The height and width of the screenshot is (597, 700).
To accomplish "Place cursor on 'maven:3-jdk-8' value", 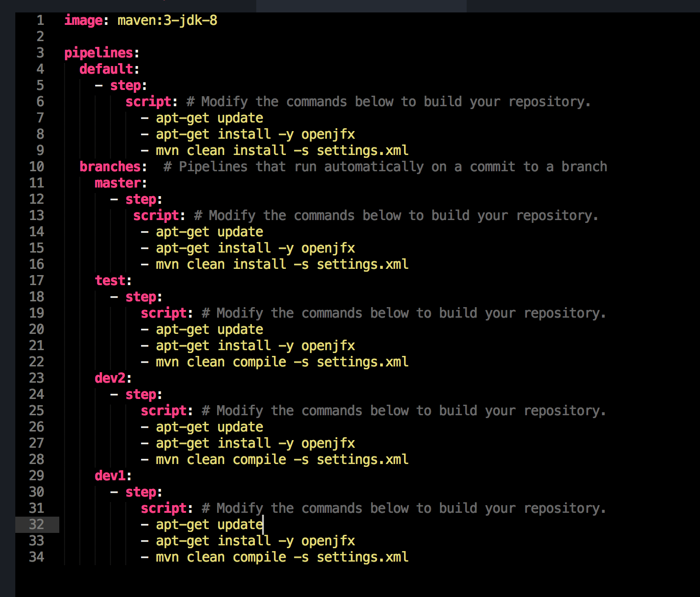I will 167,21.
